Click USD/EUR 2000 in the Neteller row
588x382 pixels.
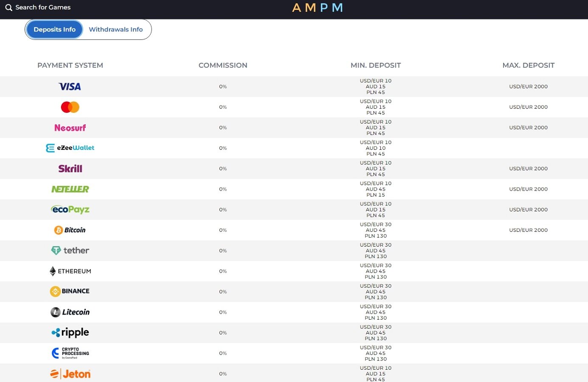tap(529, 189)
